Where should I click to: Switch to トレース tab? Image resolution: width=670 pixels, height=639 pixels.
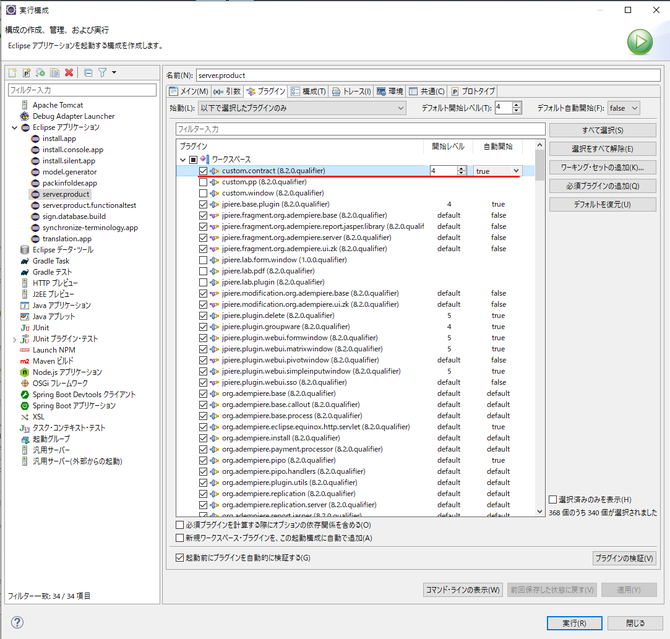coord(352,91)
